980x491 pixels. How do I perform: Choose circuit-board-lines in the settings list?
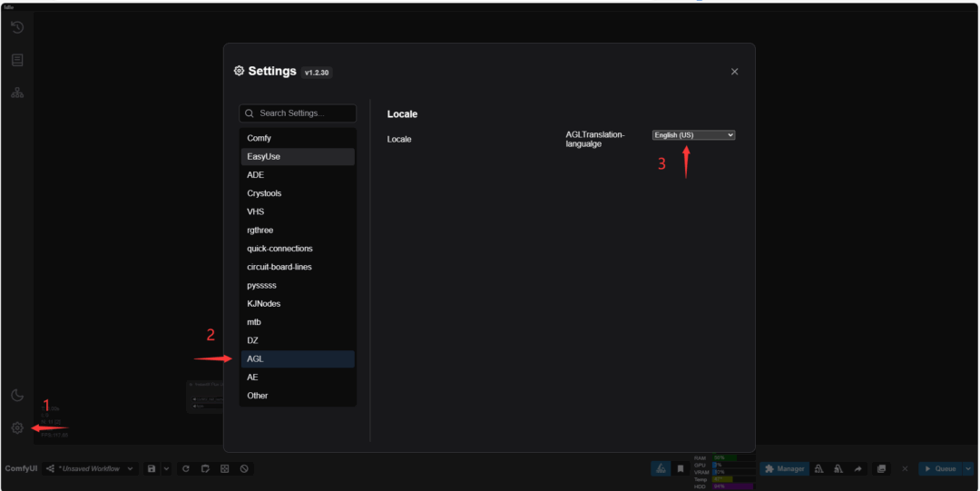pos(298,267)
